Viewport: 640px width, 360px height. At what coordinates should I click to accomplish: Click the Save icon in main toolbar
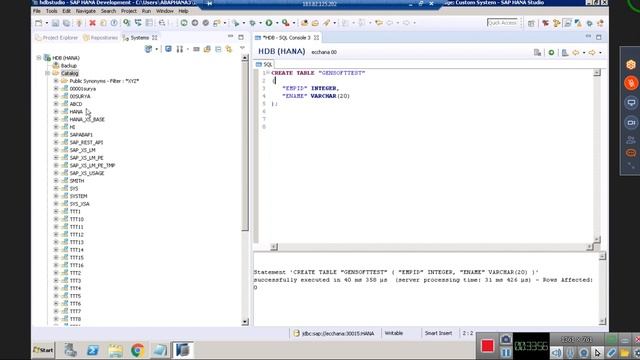[56, 23]
